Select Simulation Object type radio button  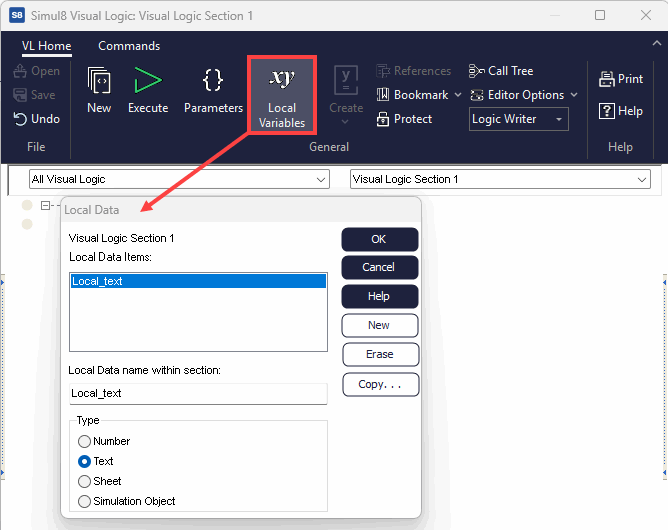click(x=84, y=501)
